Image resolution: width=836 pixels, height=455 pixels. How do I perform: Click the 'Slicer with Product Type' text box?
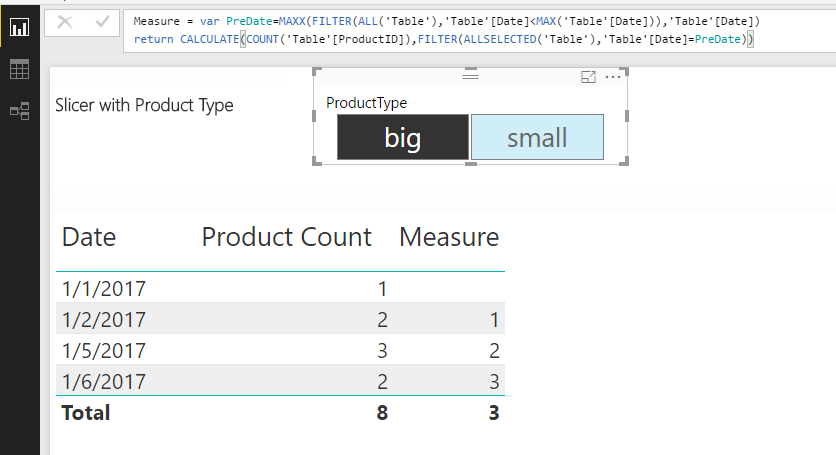144,105
